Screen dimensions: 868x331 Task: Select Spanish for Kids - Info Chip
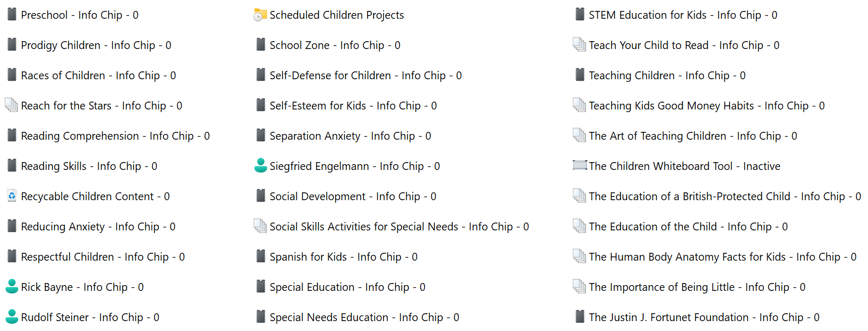(343, 257)
